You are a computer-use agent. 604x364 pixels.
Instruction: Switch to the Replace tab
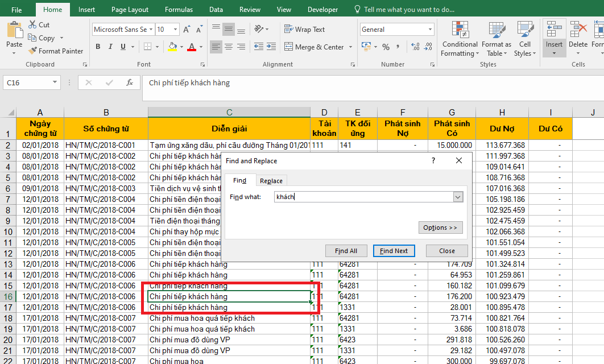271,181
